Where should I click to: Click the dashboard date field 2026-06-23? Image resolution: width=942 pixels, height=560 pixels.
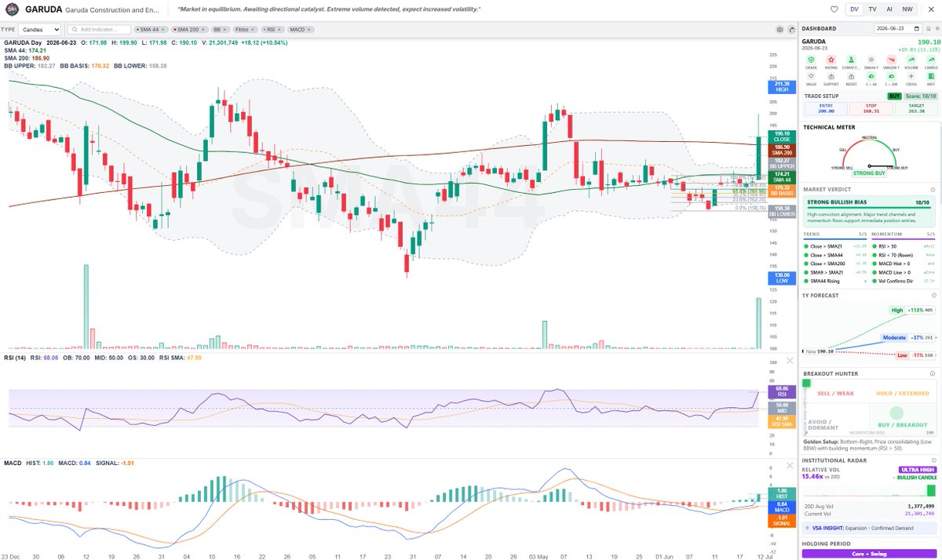click(x=898, y=29)
